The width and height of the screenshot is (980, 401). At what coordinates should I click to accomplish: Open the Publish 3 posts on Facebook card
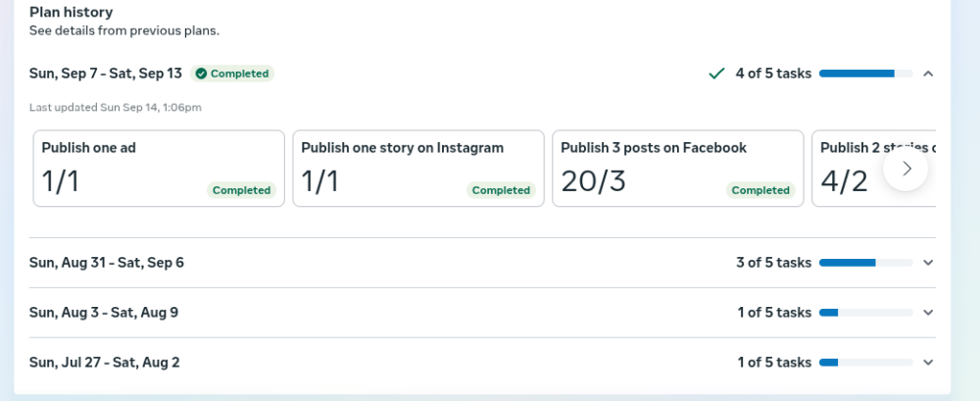[678, 169]
